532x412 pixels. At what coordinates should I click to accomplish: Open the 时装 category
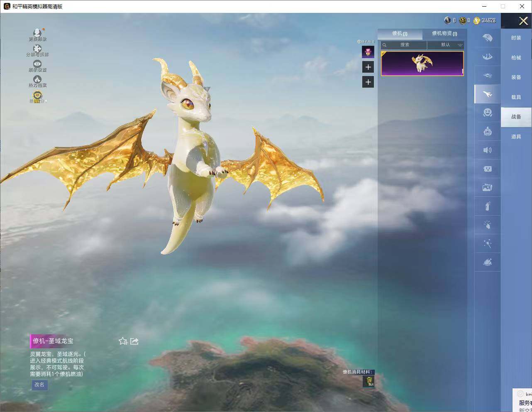coord(516,38)
